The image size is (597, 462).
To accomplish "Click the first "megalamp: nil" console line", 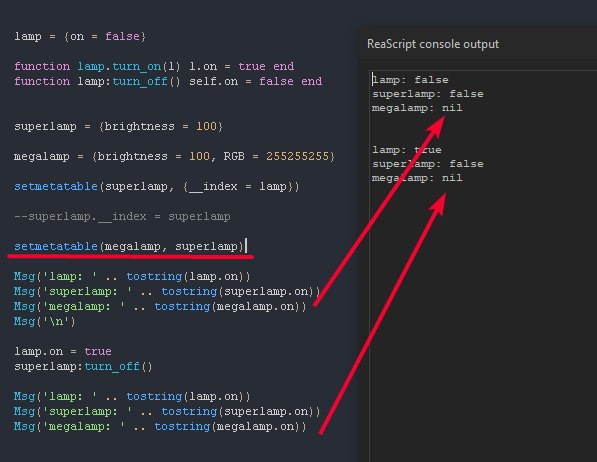I will click(x=417, y=108).
